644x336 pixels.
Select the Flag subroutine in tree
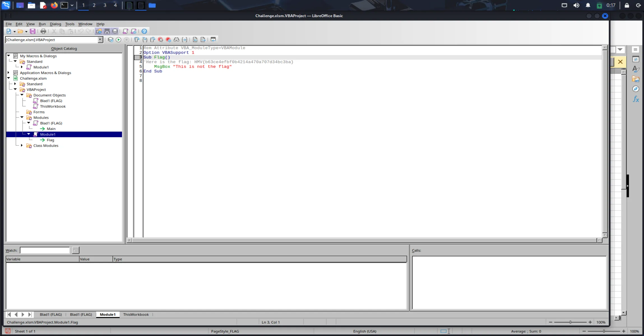point(50,140)
